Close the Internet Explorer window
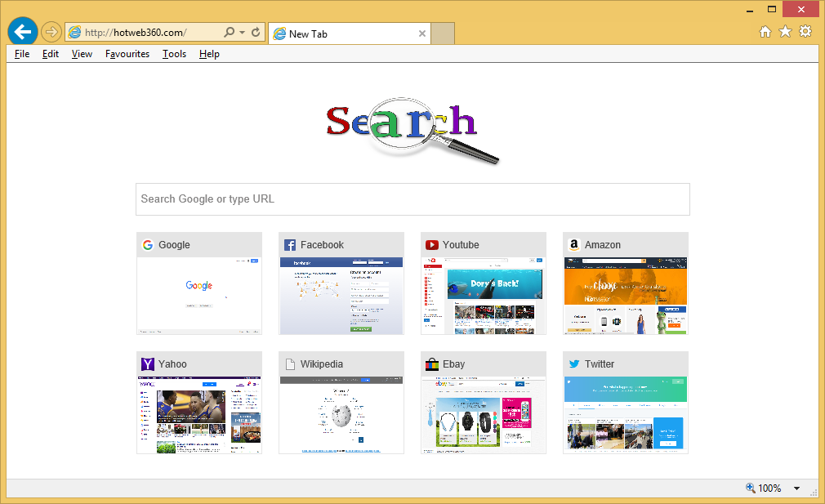This screenshot has width=825, height=504. pos(800,9)
